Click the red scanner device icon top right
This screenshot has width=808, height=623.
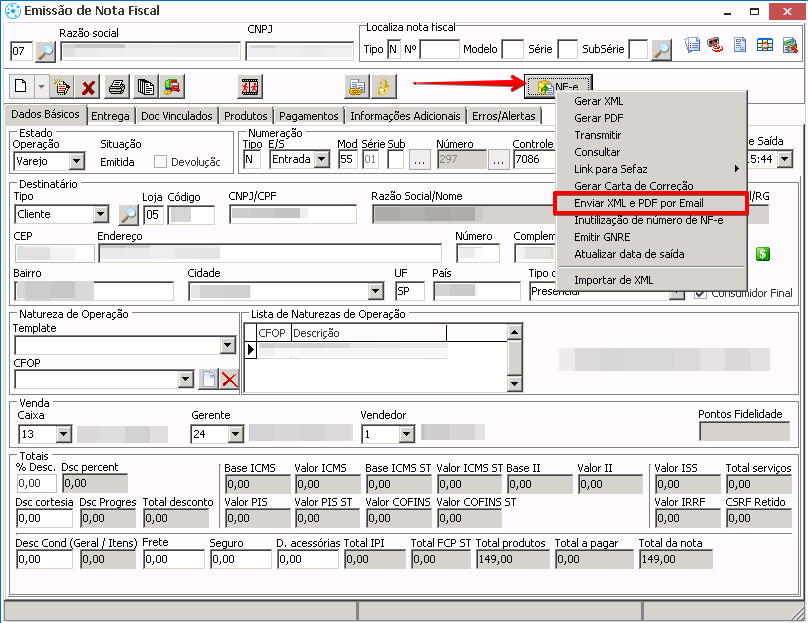(x=715, y=45)
